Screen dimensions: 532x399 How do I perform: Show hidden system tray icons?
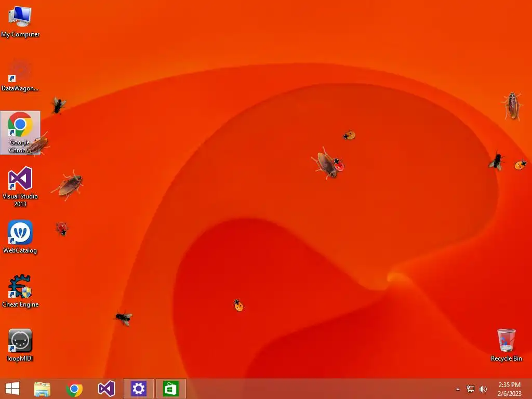[x=458, y=389]
